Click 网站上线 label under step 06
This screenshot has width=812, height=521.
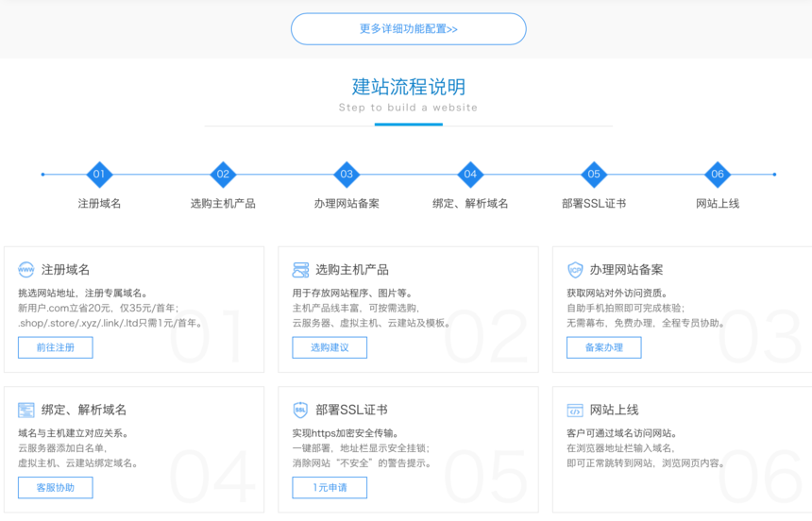coord(718,204)
